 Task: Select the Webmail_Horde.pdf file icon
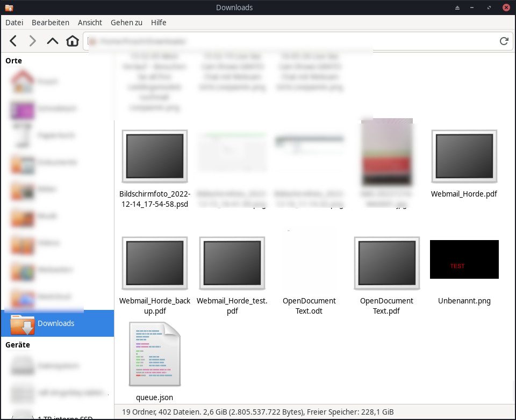tap(464, 156)
